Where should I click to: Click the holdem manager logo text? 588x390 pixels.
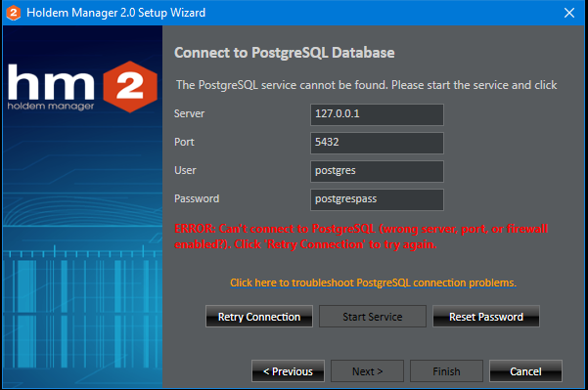51,107
